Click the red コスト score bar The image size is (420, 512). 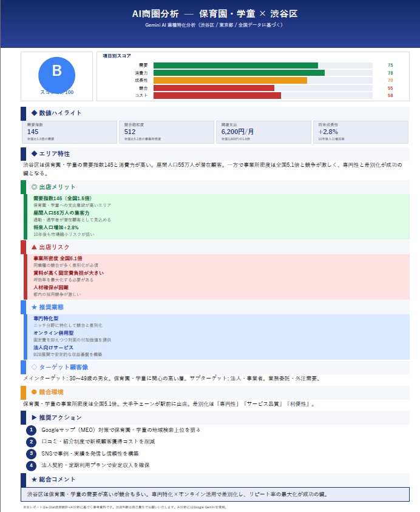tap(217, 95)
